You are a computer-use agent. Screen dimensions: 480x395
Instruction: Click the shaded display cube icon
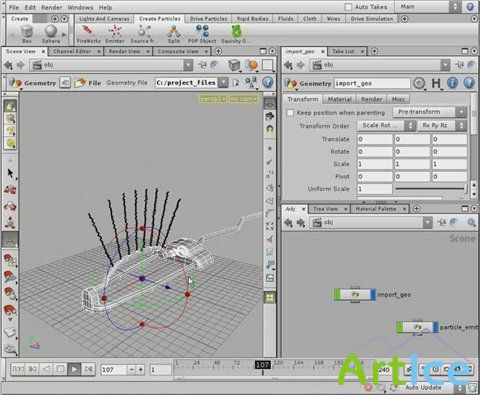(x=234, y=65)
